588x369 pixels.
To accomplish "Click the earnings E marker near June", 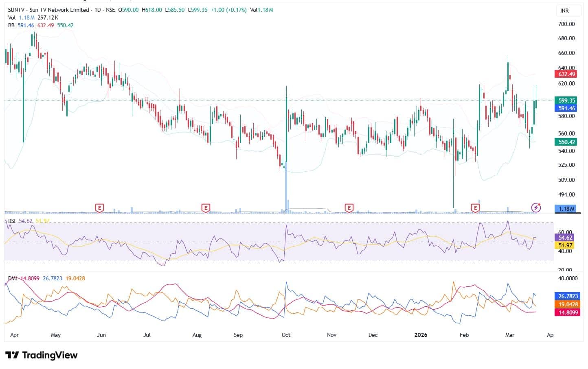I will point(99,208).
